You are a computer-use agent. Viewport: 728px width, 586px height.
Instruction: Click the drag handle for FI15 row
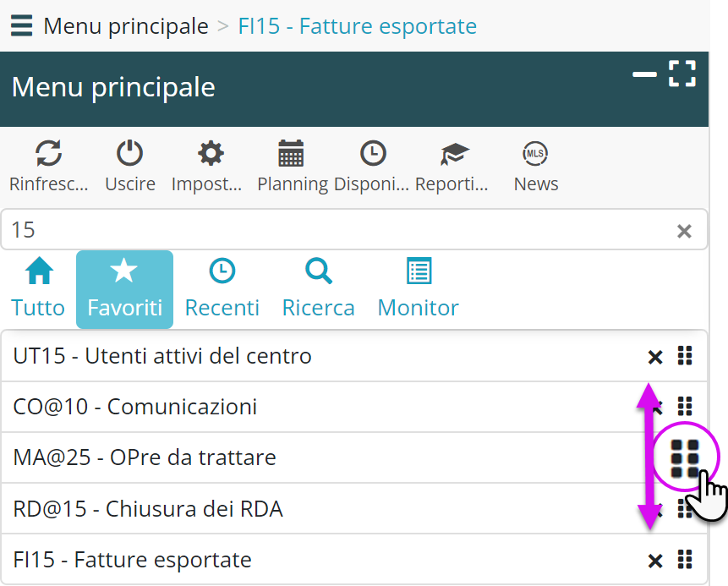pyautogui.click(x=685, y=559)
